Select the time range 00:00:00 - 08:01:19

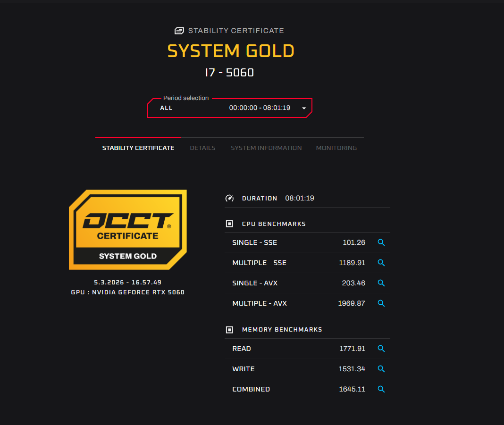260,108
